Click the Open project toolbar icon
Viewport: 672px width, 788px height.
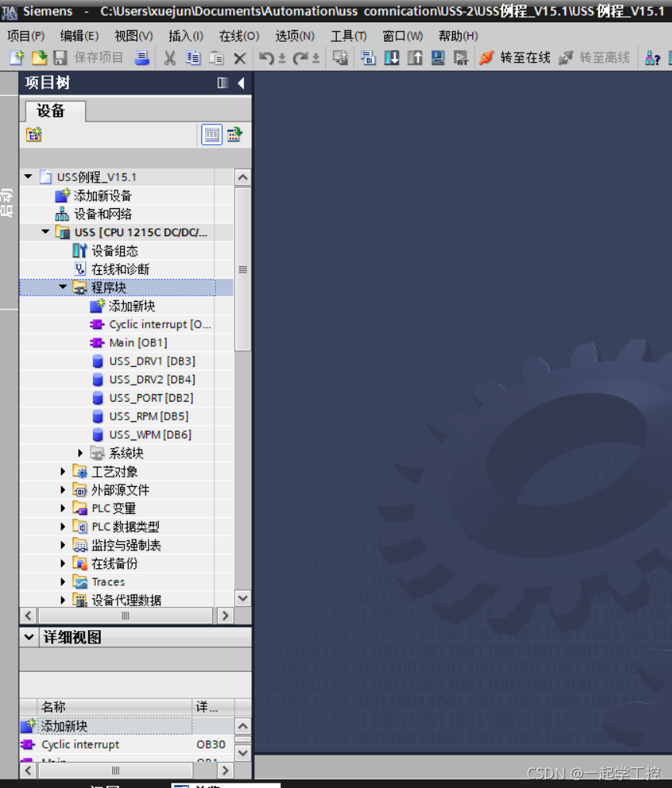click(x=39, y=58)
